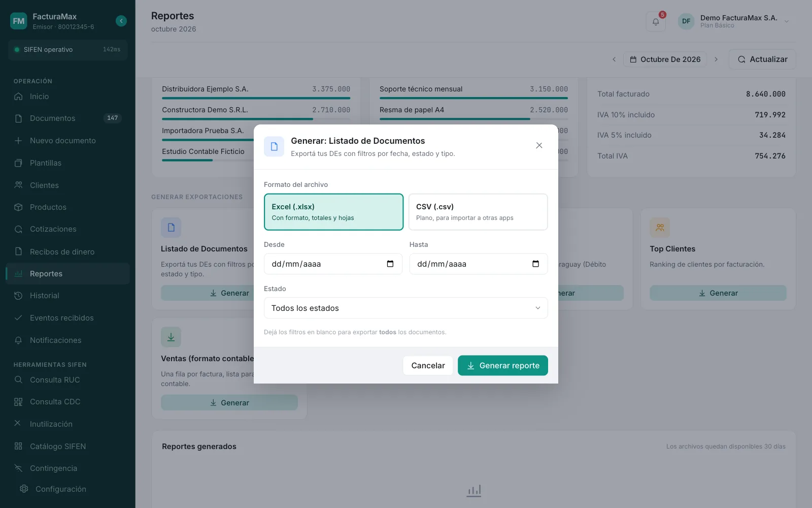Collapse the sidebar with the chevron button
Screen dimensions: 812x508
pos(121,21)
